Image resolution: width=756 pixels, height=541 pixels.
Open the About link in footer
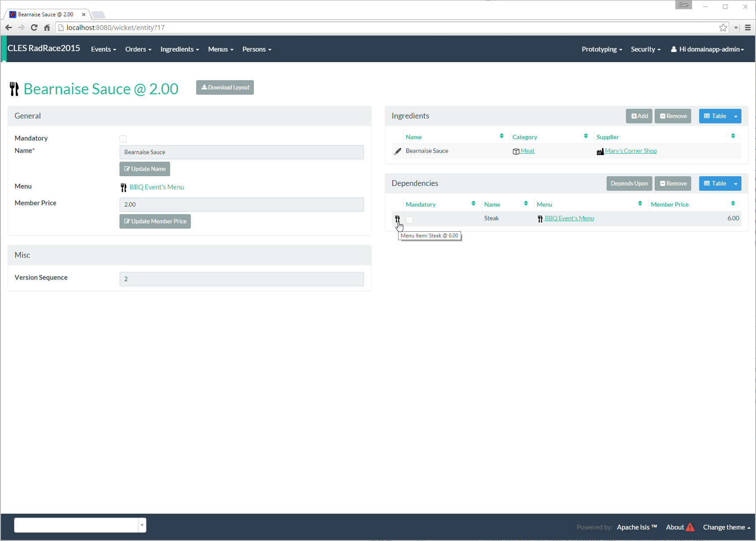[675, 527]
